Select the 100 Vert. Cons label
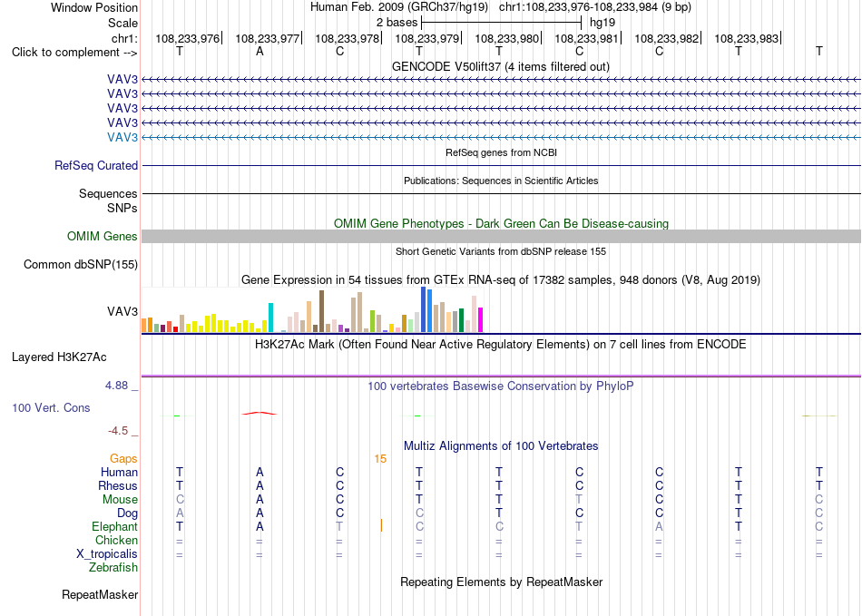The image size is (862, 616). tap(51, 407)
